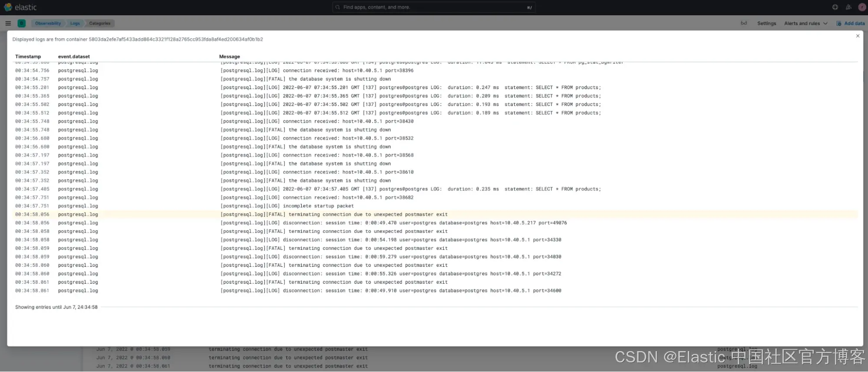The height and width of the screenshot is (372, 868).
Task: Click the Timestamp column header
Action: pyautogui.click(x=28, y=56)
